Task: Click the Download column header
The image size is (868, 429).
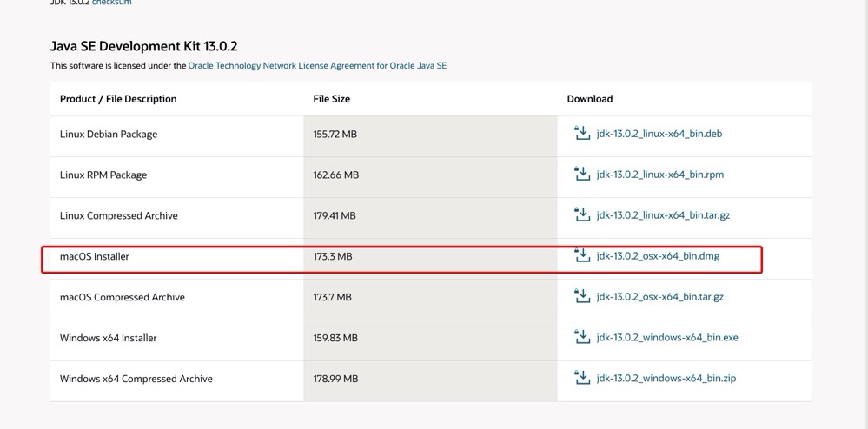Action: click(x=590, y=99)
